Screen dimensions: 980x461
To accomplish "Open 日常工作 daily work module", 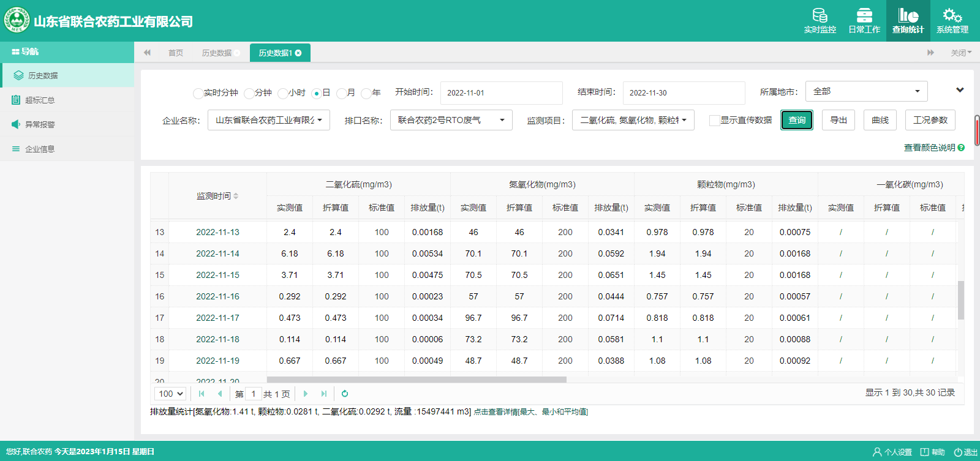I will (x=864, y=21).
